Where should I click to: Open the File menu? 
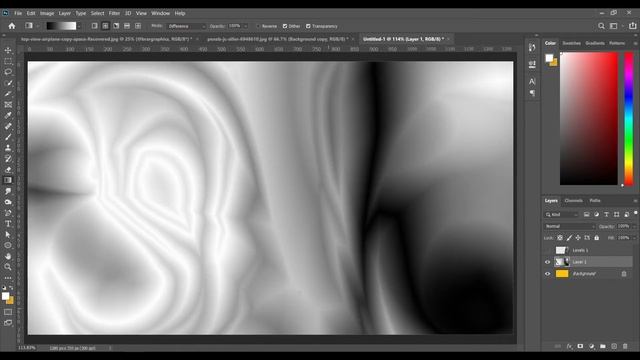tap(18, 13)
